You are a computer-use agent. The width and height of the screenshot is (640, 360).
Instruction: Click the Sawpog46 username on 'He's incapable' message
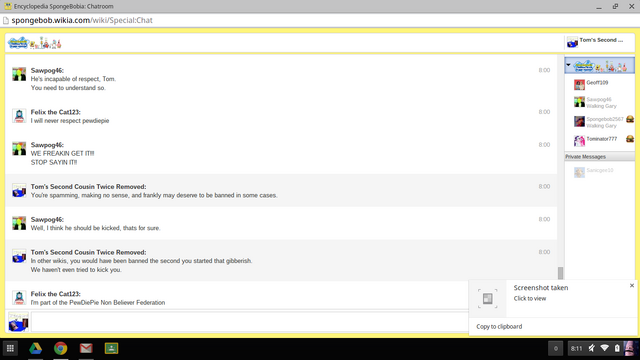tap(47, 70)
